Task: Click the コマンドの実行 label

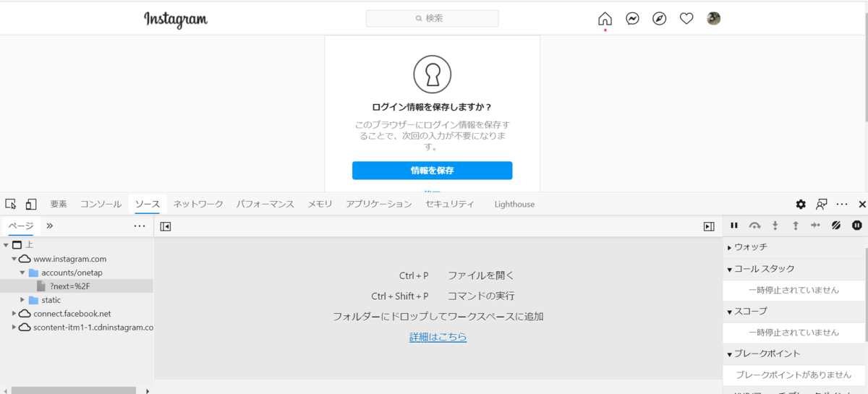Action: pos(481,296)
